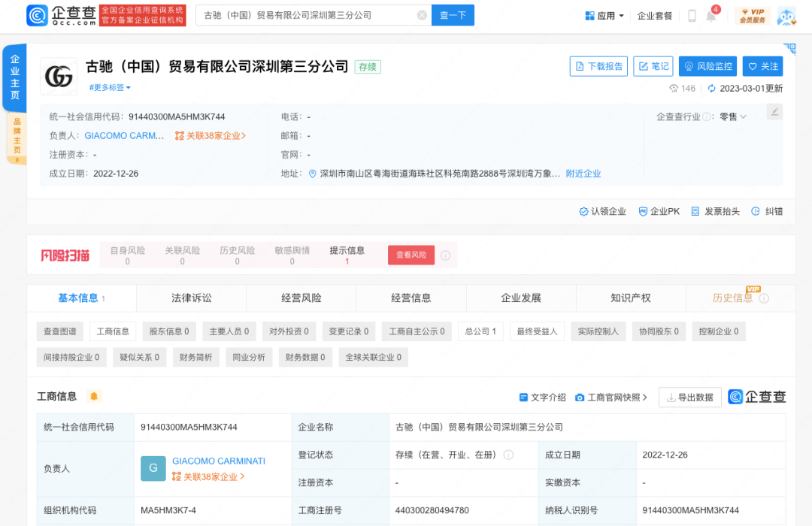Screen dimensions: 812x526
Task: Open the user avatar in top right
Action: 786,16
